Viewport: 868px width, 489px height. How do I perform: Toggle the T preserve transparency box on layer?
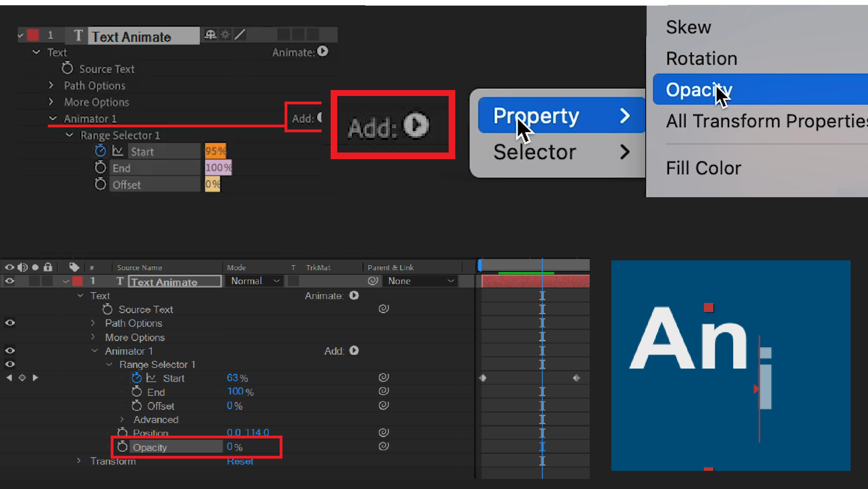click(293, 281)
